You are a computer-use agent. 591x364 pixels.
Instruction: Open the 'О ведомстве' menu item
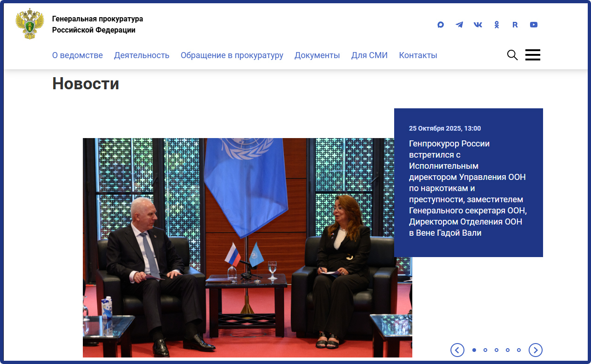[77, 55]
